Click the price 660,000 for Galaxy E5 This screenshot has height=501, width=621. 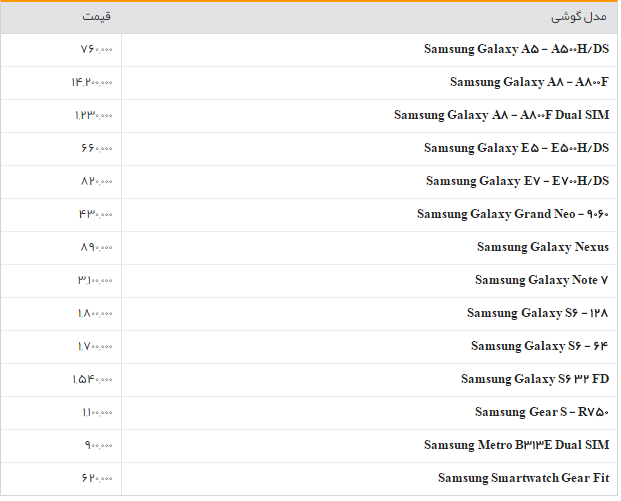point(97,149)
